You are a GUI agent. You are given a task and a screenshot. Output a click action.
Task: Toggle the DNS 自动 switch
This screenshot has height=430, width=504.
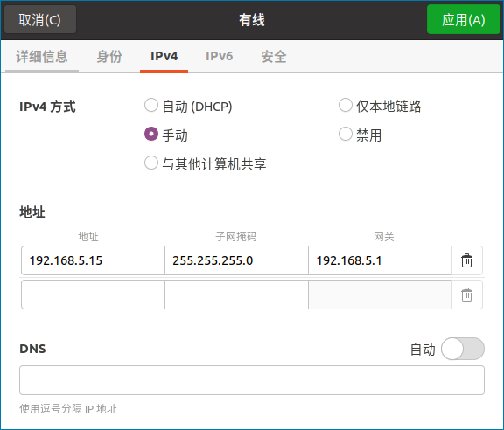pyautogui.click(x=463, y=349)
